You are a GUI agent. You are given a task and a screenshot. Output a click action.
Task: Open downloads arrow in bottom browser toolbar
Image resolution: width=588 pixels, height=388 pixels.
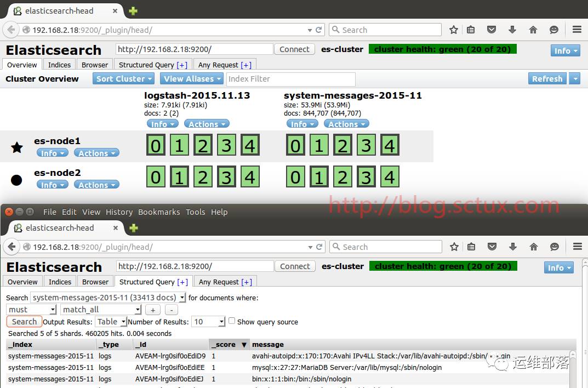(x=513, y=246)
